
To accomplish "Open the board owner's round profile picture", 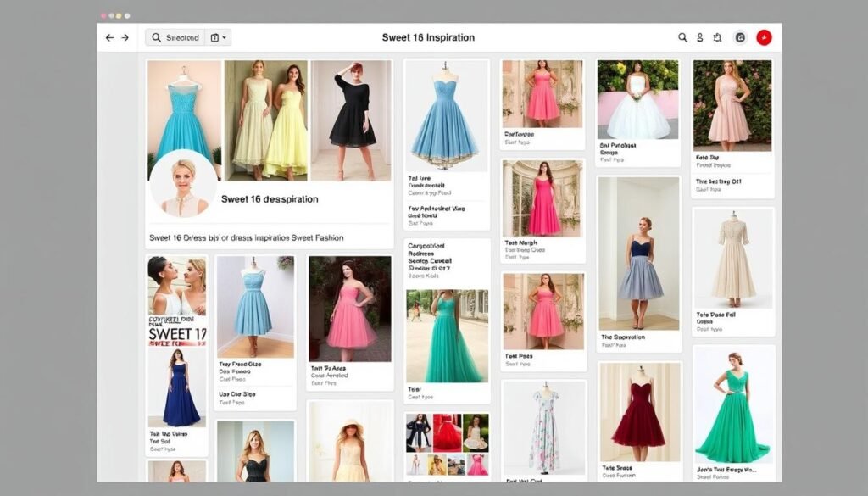I will 182,188.
